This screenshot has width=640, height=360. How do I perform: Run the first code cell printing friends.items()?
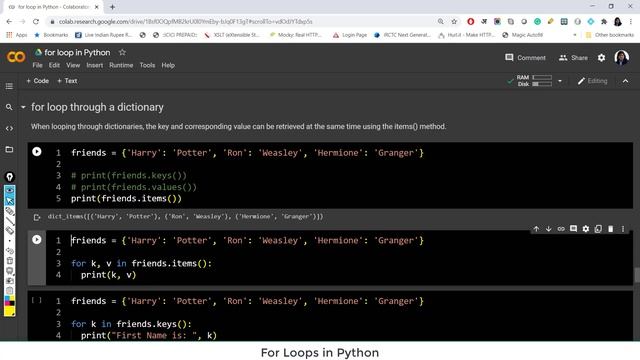tap(37, 152)
